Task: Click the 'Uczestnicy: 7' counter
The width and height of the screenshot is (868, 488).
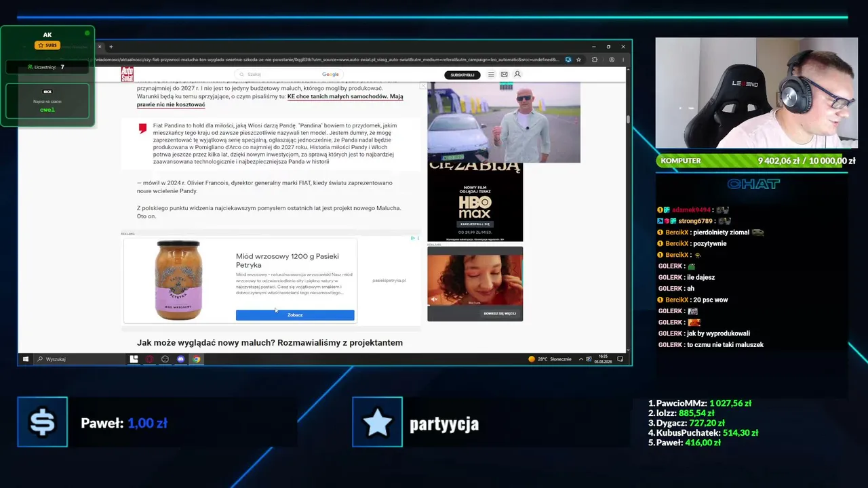Action: click(x=47, y=67)
